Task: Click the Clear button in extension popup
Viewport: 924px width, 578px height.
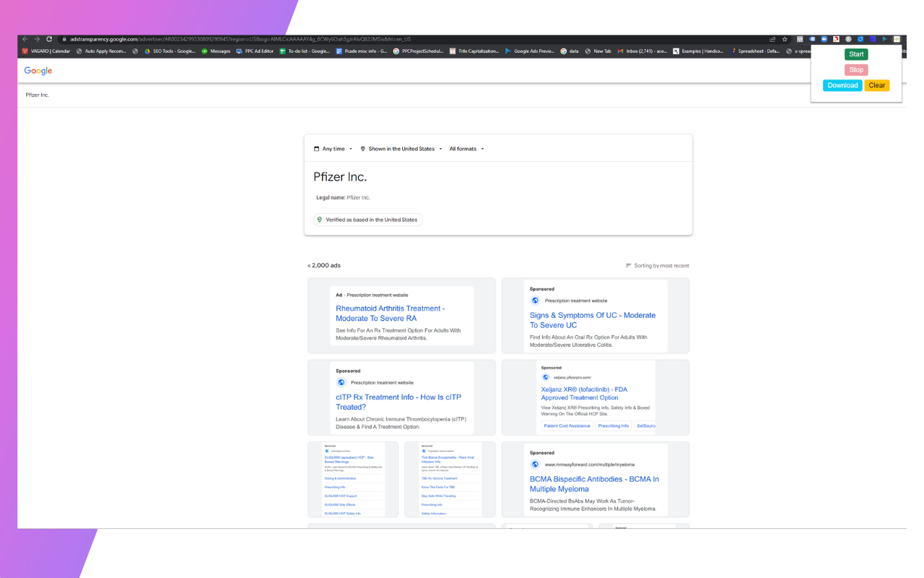Action: click(x=877, y=85)
